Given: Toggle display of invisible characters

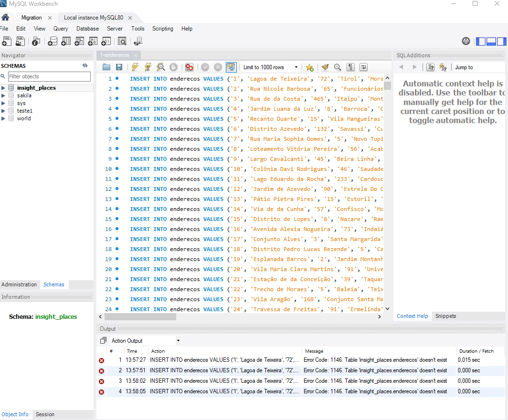Looking at the screenshot, I should point(350,67).
